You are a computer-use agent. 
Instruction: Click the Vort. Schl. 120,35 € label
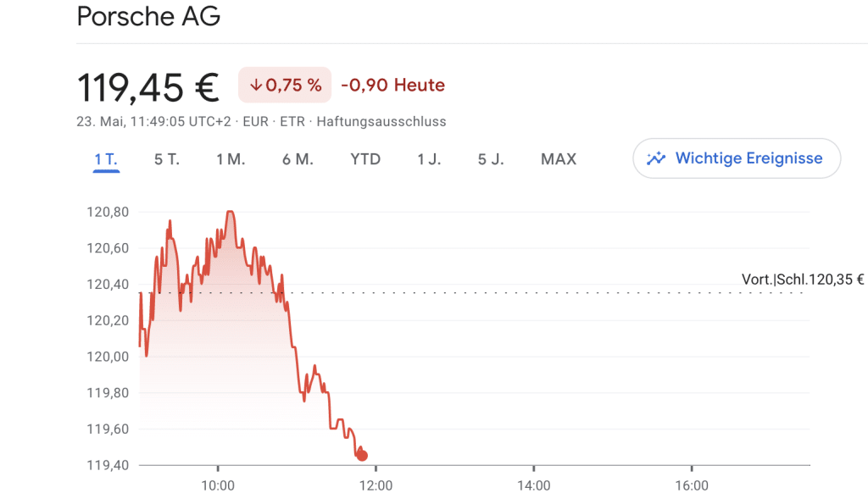[x=803, y=280]
